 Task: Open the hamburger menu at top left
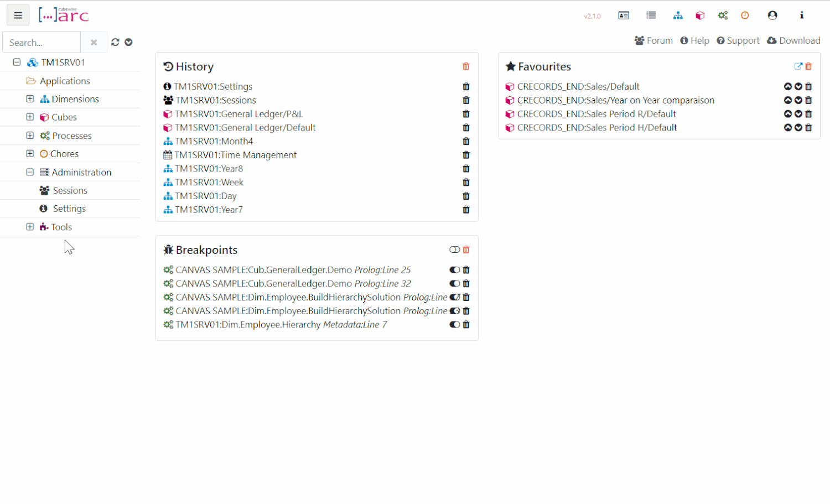[18, 15]
